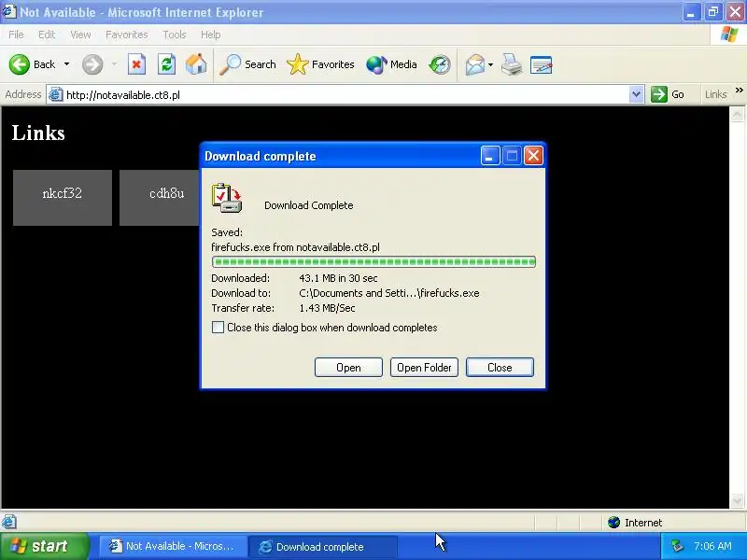Go to Home page icon
The image size is (747, 560).
pos(196,64)
